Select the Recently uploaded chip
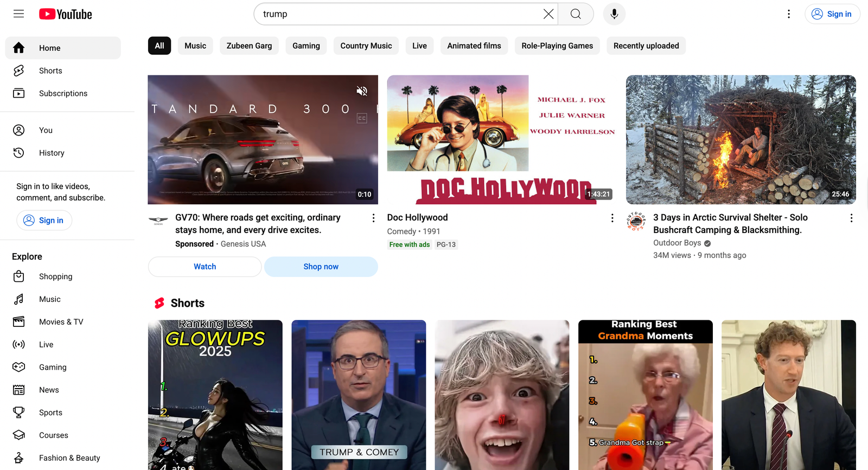Image resolution: width=868 pixels, height=470 pixels. [x=646, y=46]
